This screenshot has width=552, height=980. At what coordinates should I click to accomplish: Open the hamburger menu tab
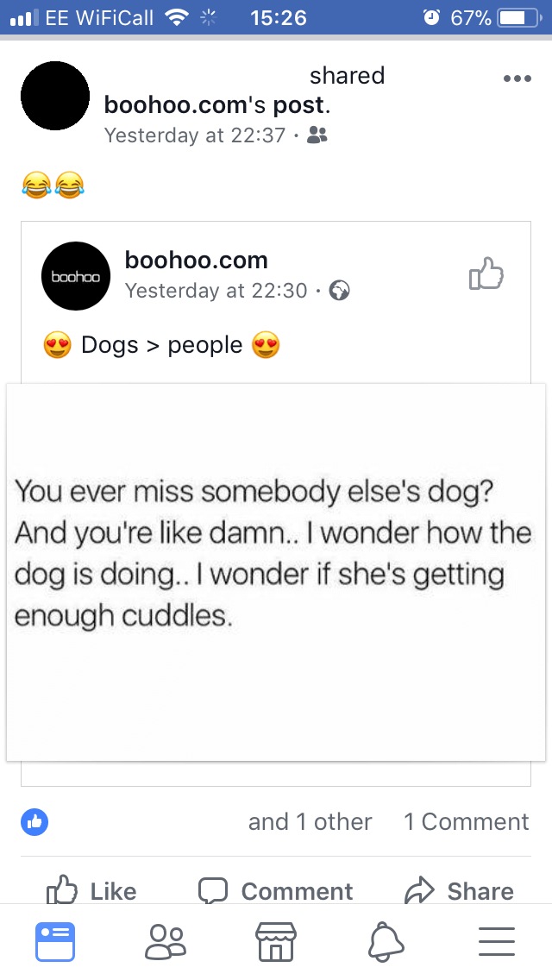(x=496, y=941)
